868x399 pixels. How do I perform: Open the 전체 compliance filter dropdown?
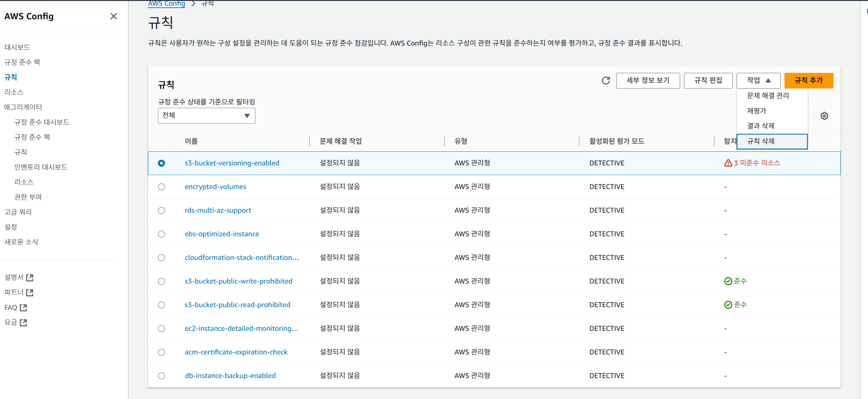pos(206,116)
